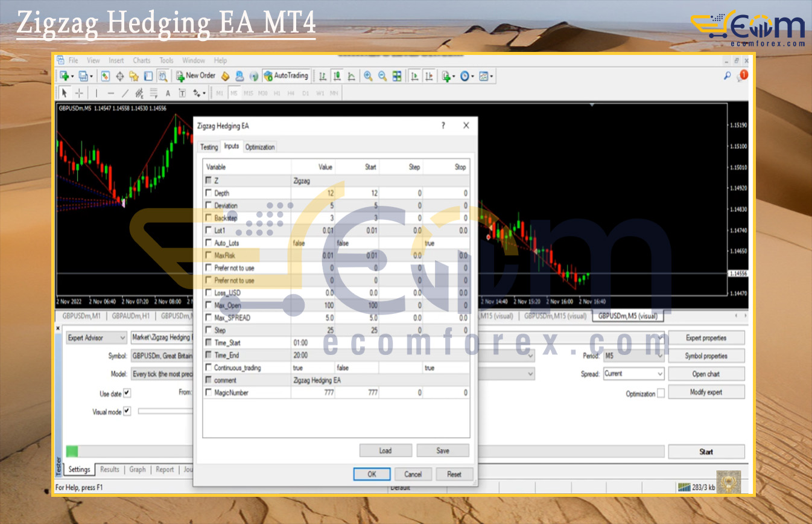Switch to the Testing tab

coord(209,147)
